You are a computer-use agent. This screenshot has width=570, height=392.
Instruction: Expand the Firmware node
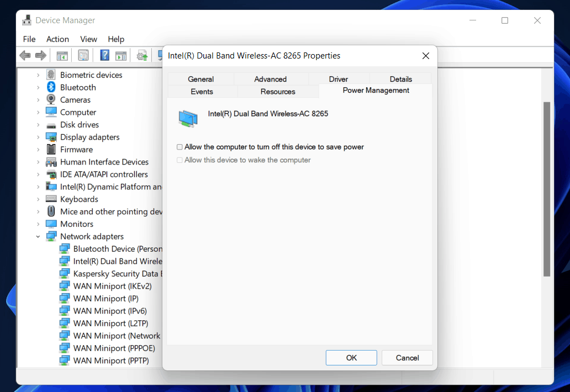(x=38, y=149)
